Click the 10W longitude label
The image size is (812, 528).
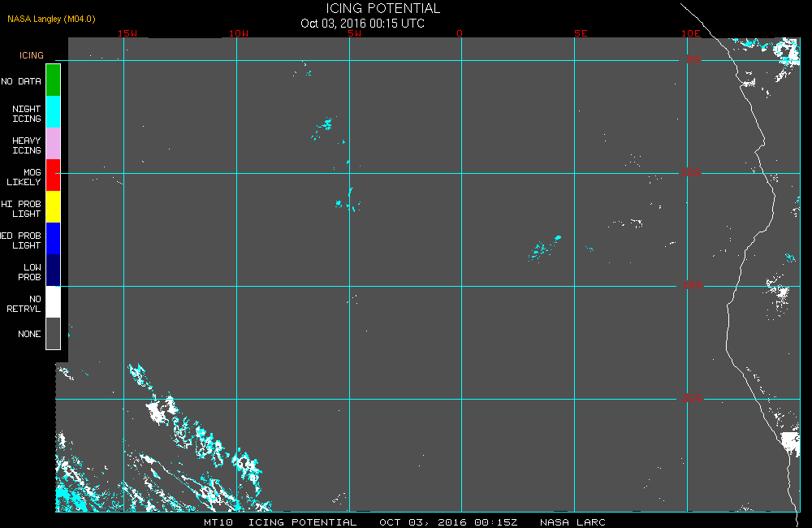pos(239,33)
